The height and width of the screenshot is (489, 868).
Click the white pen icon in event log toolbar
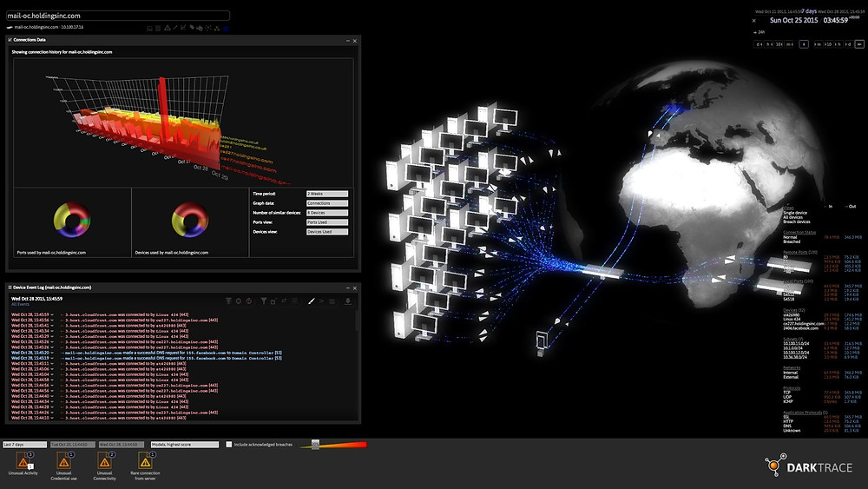pos(311,301)
